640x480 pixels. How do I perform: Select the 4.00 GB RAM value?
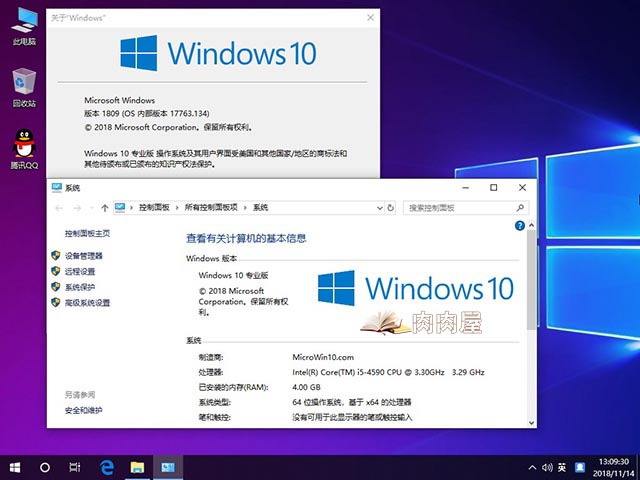tap(306, 387)
